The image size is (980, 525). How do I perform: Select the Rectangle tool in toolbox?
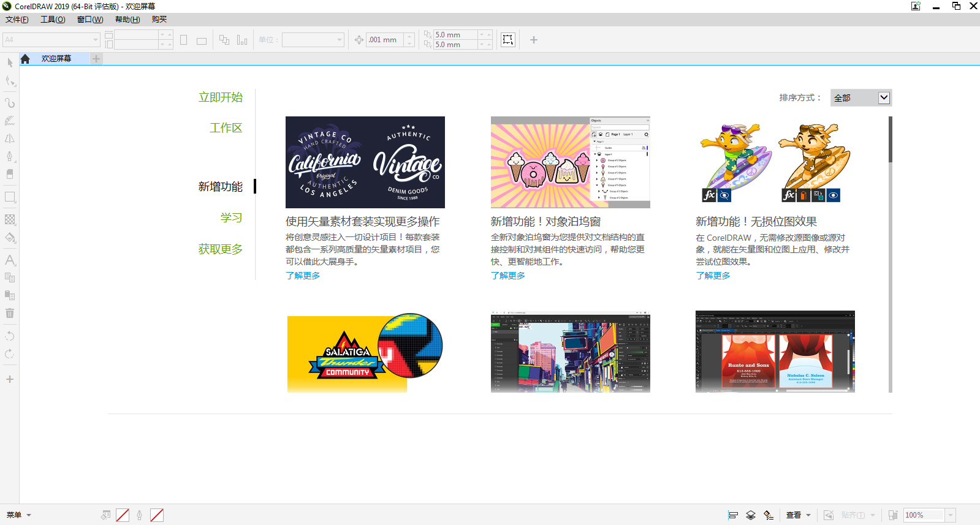(x=10, y=197)
